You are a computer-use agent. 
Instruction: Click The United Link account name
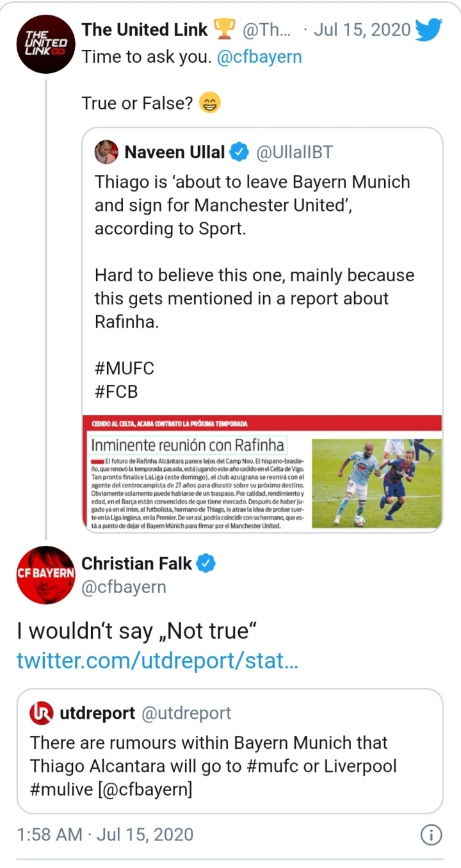tap(145, 29)
